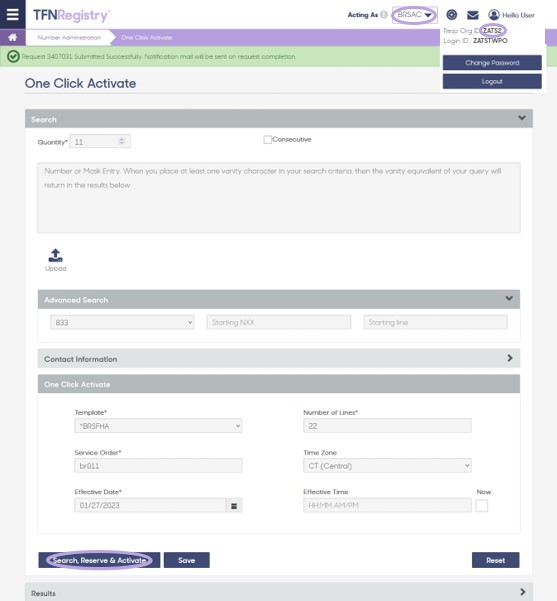Open the 833 area code dropdown
The height and width of the screenshot is (601, 557).
122,322
